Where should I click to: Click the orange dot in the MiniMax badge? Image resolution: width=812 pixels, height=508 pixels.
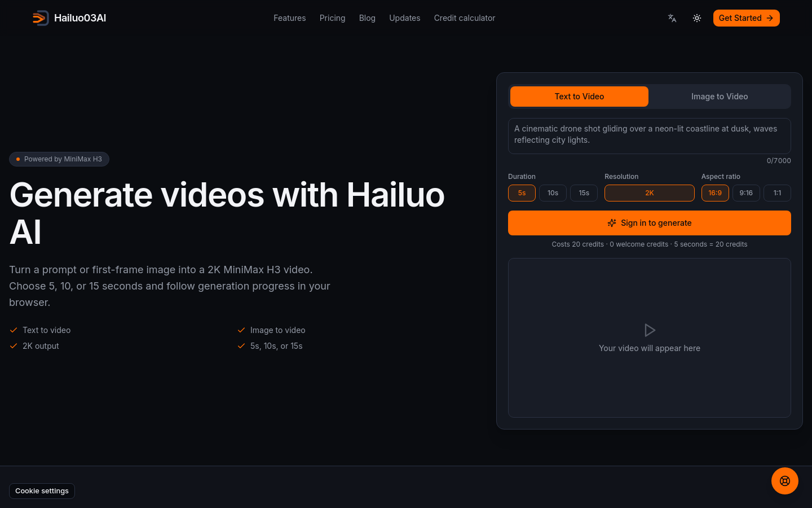18,159
